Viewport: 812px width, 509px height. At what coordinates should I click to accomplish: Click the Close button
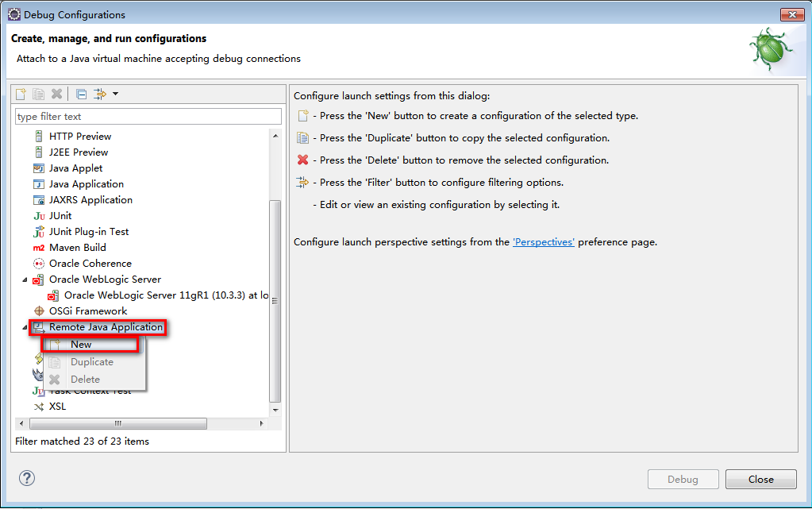[760, 480]
